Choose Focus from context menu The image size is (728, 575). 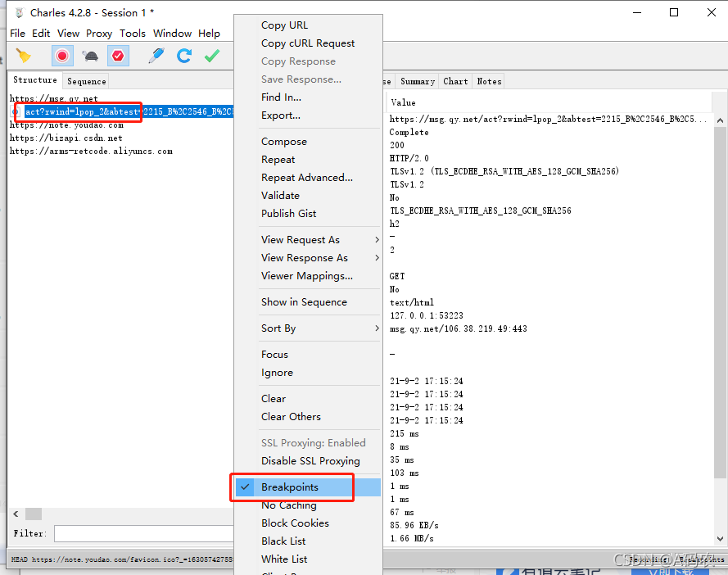(308, 355)
